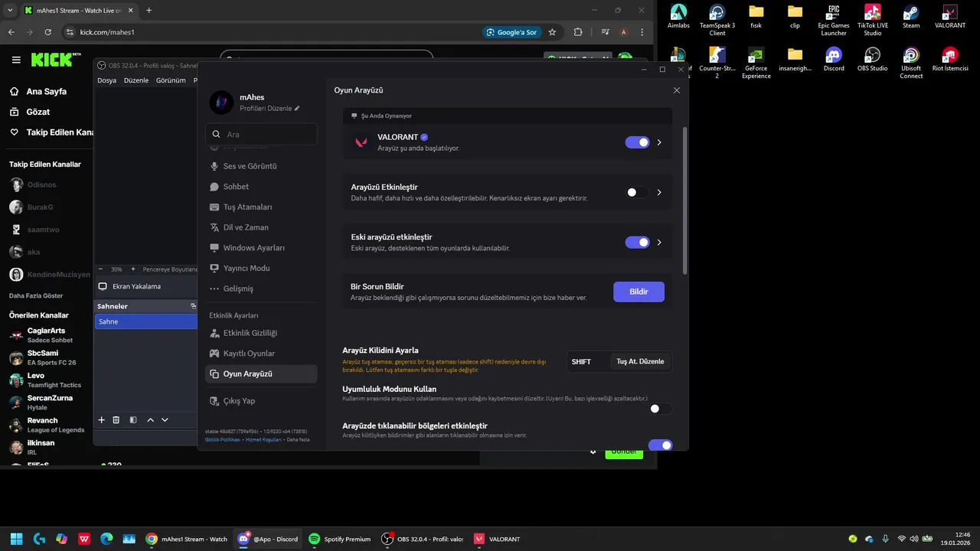Click Çıkış Yap to log out
The height and width of the screenshot is (551, 980).
point(261,401)
